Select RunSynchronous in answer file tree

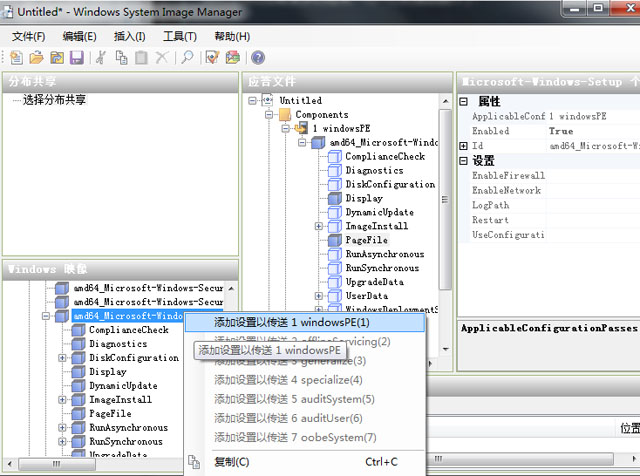382,268
